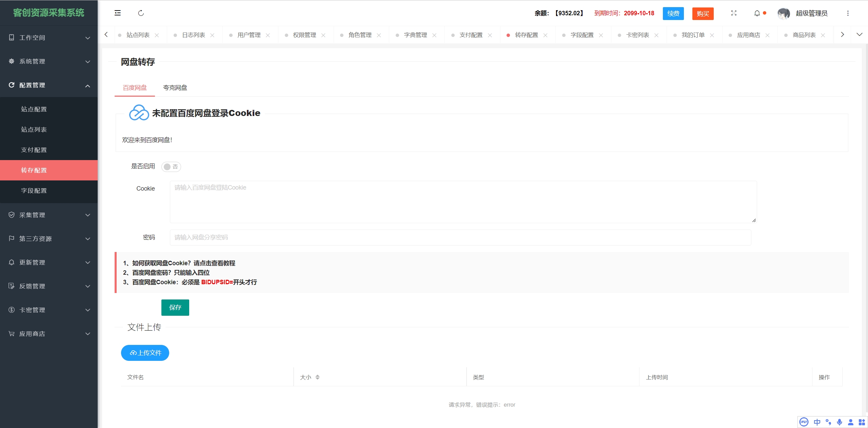Open the tab actions dropdown chevron

(859, 34)
